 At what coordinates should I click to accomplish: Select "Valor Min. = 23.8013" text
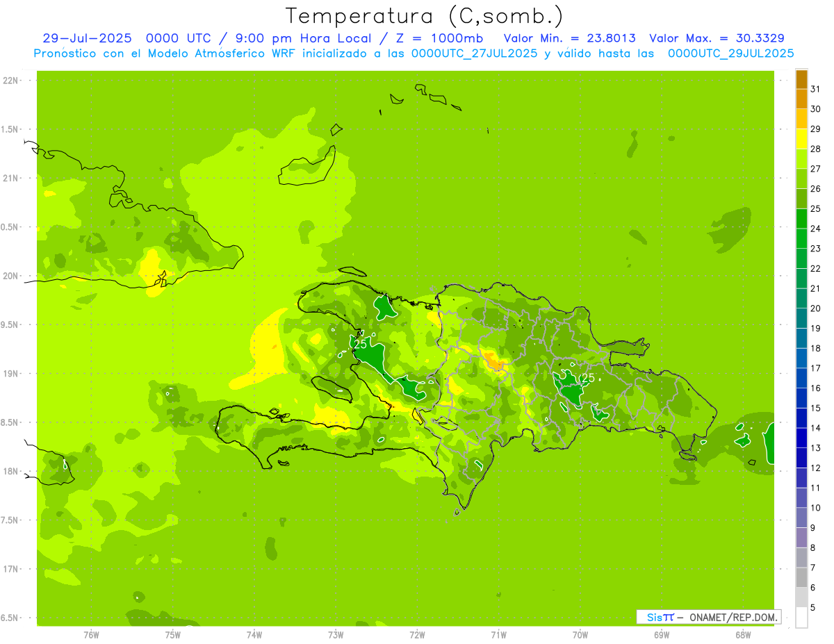coord(569,38)
